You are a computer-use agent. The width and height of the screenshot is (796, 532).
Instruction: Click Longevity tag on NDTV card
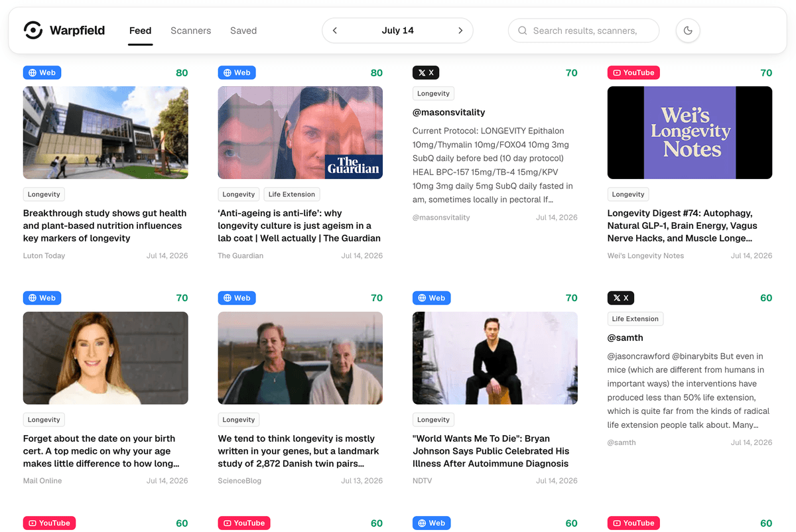tap(433, 420)
